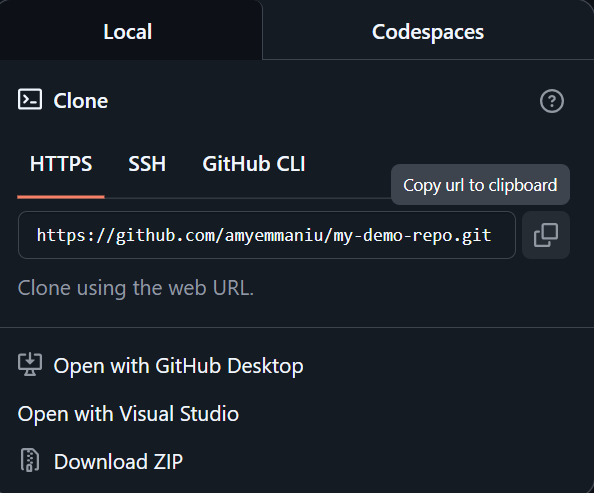The image size is (594, 493).
Task: Select the SSH clone option
Action: 147,164
